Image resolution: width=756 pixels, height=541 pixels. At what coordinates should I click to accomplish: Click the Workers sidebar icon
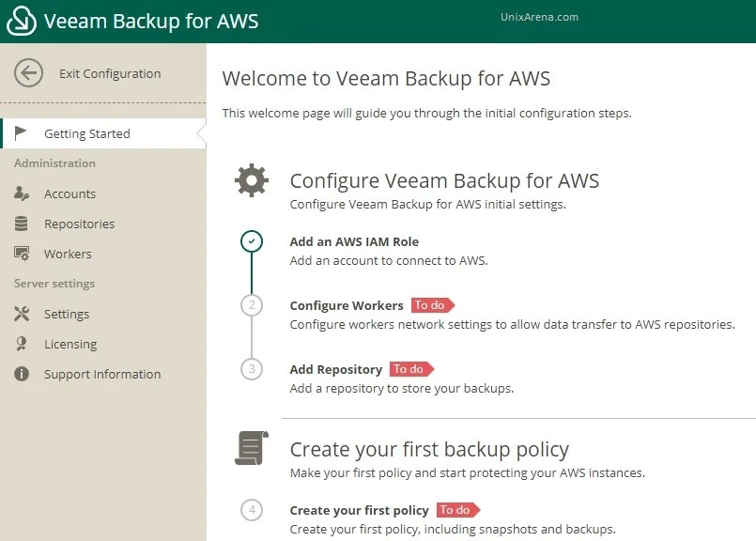point(21,254)
